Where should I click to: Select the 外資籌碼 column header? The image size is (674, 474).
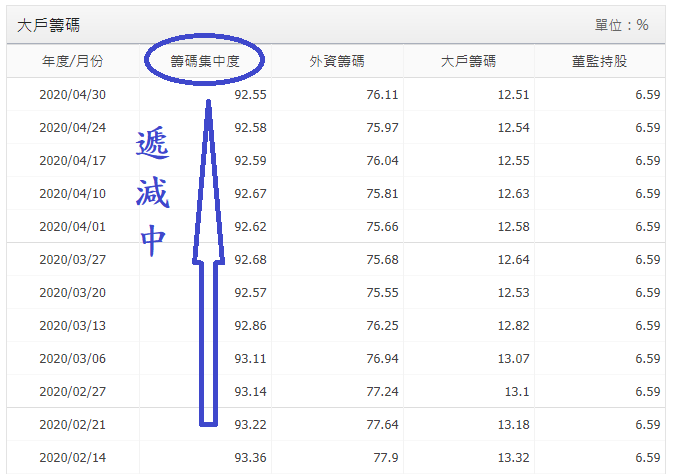(337, 61)
